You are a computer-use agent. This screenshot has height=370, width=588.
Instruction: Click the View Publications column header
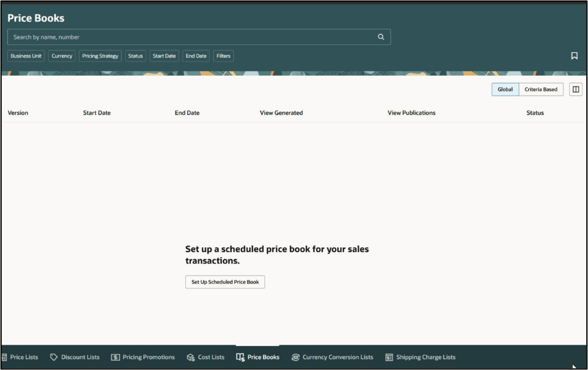[412, 113]
